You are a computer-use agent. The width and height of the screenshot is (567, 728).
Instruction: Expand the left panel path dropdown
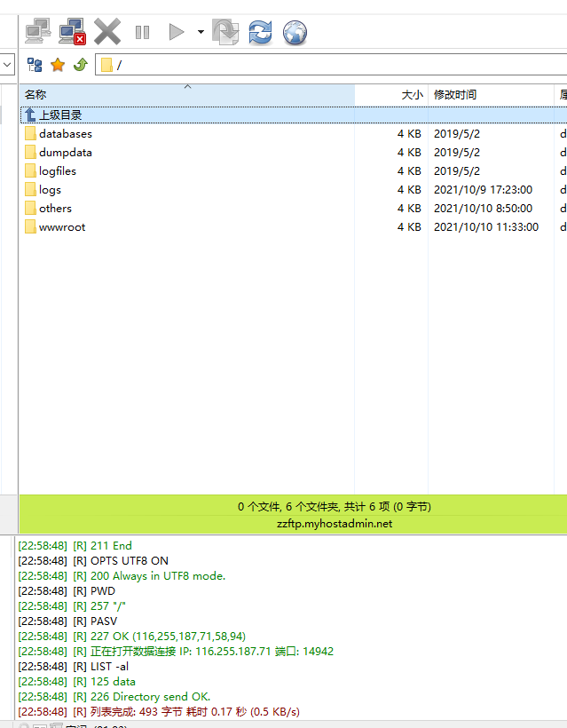[x=7, y=65]
